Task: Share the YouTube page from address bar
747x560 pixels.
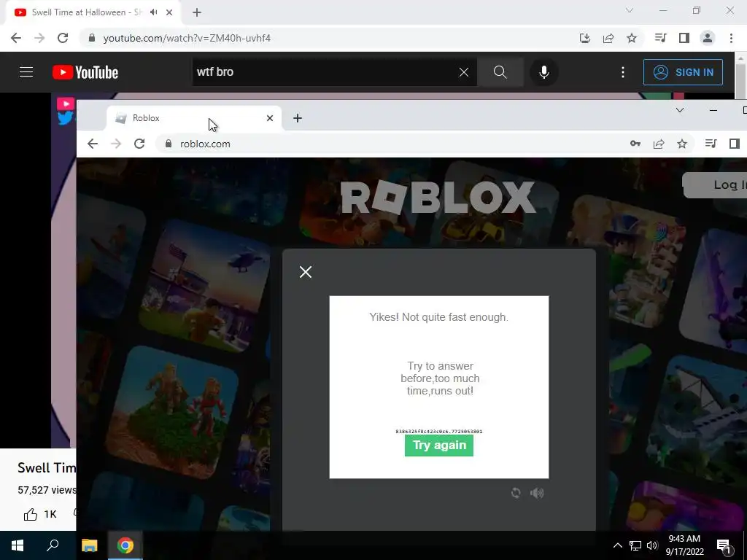Action: (608, 38)
